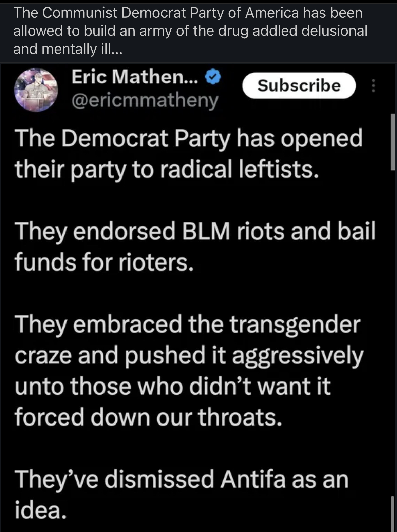Click the blue verified checkmark badge
The image size is (397, 532).
(213, 77)
